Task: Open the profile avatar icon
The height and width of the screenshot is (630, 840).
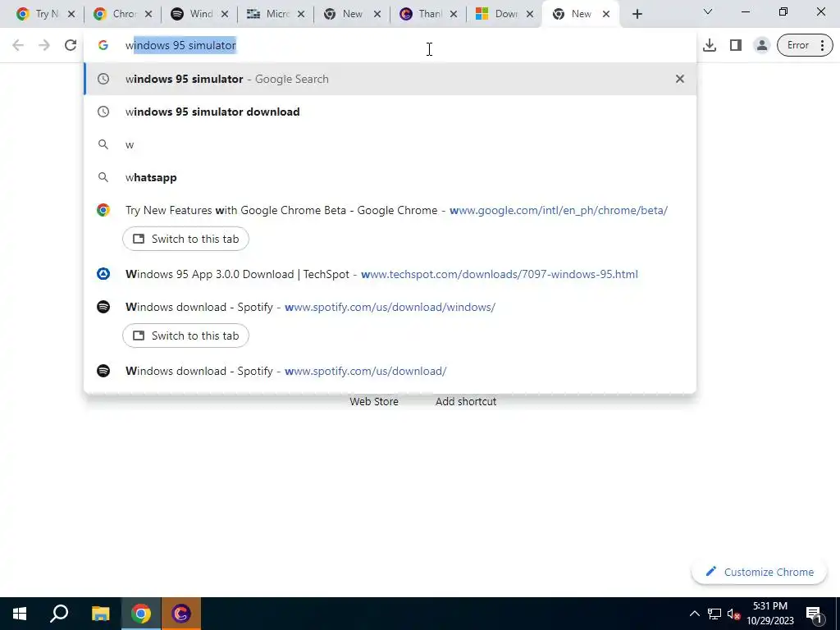Action: pos(761,46)
